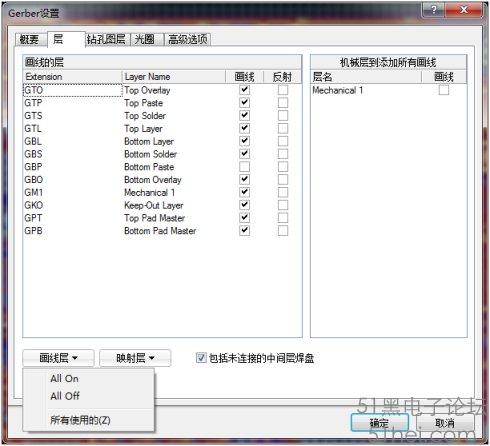Click the help question mark button

[x=434, y=9]
